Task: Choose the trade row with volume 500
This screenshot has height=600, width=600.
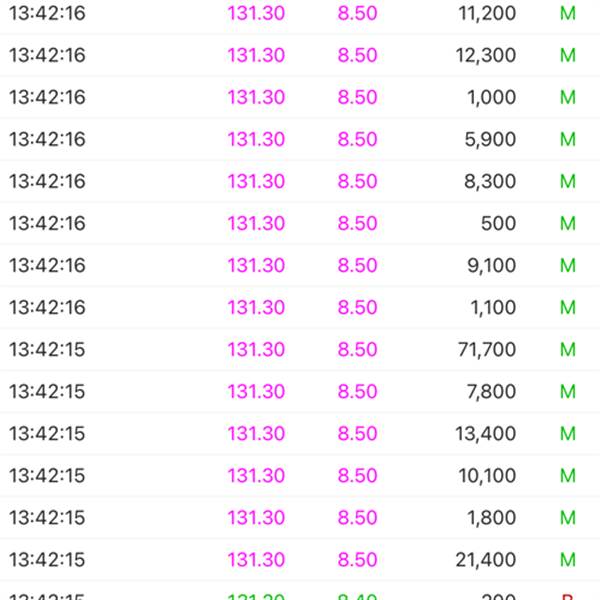Action: [x=300, y=223]
